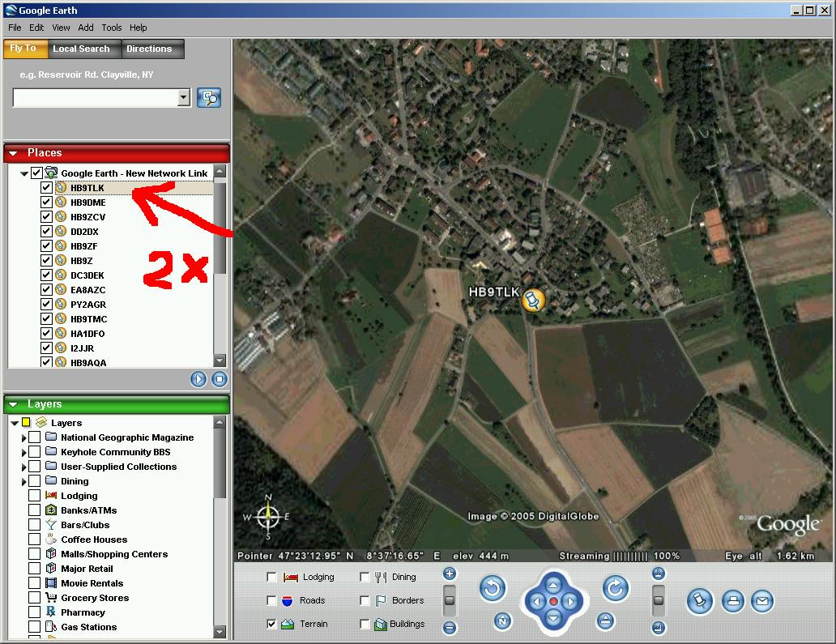Click the zoom slider handle

(x=450, y=600)
